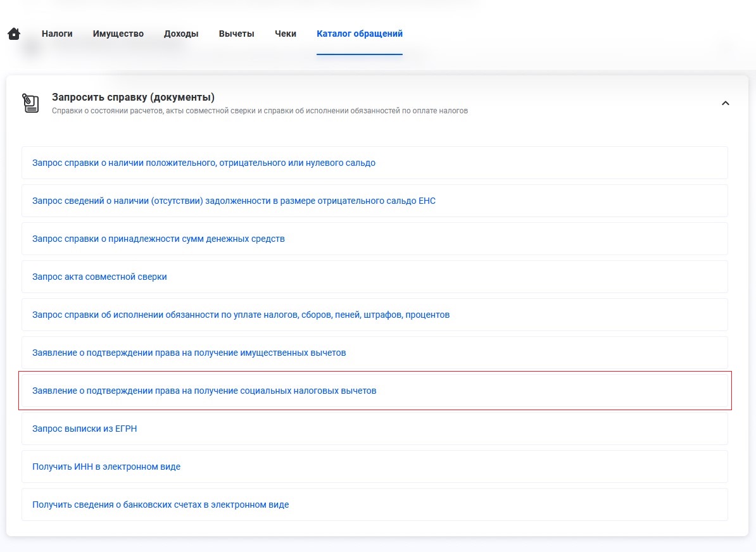Select the Вычеты tab

pos(236,34)
